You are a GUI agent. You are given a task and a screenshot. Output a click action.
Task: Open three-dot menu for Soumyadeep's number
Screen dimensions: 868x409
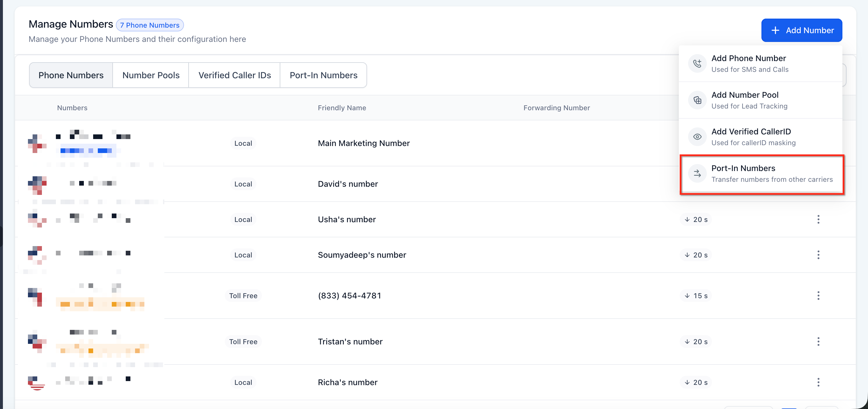pyautogui.click(x=818, y=255)
